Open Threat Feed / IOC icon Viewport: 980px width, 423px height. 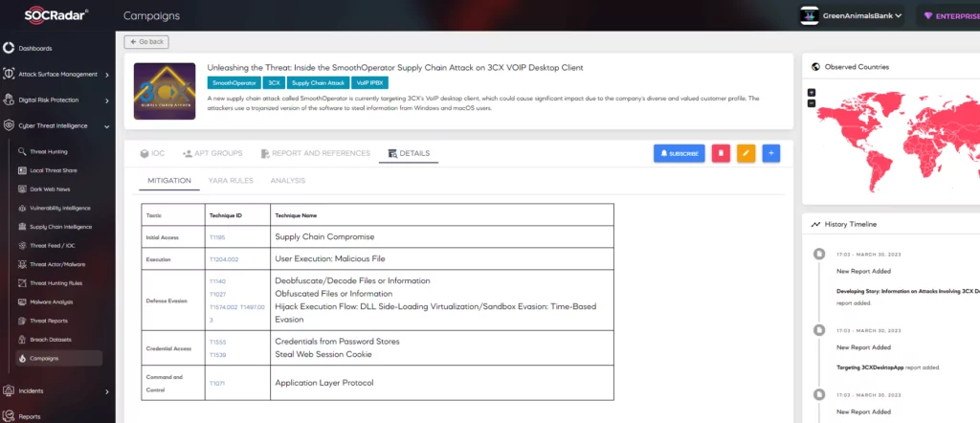tap(23, 246)
